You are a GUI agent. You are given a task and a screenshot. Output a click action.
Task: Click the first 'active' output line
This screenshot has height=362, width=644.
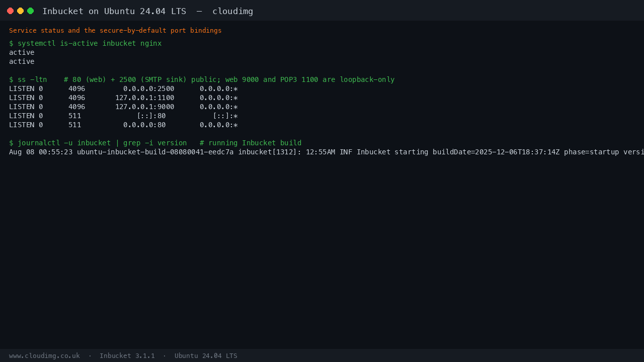(x=22, y=52)
